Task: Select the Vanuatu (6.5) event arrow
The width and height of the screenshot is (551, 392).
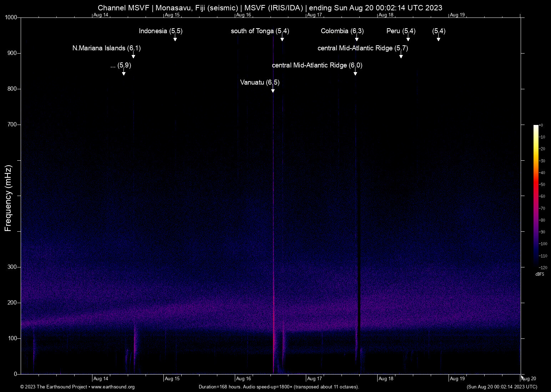Action: 273,90
